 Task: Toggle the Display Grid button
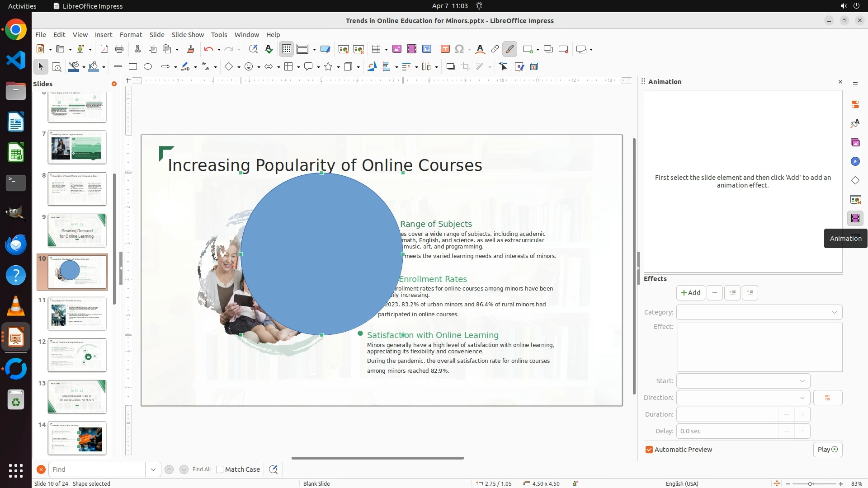[287, 49]
